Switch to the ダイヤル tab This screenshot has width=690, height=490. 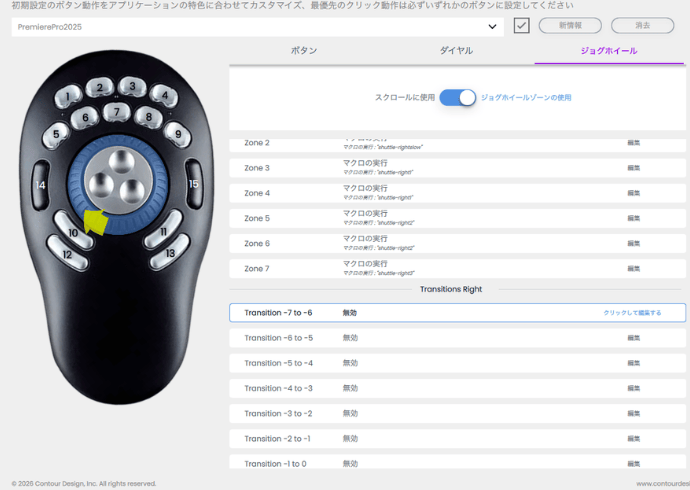(456, 50)
